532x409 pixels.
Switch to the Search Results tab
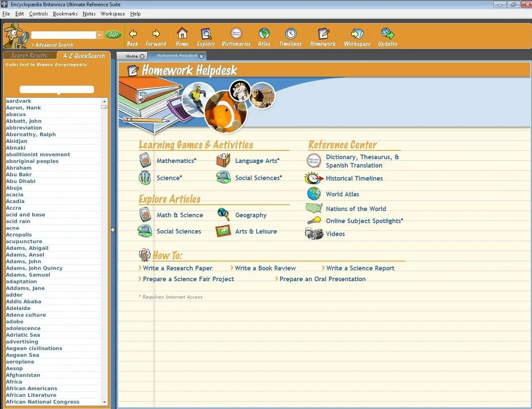[30, 56]
